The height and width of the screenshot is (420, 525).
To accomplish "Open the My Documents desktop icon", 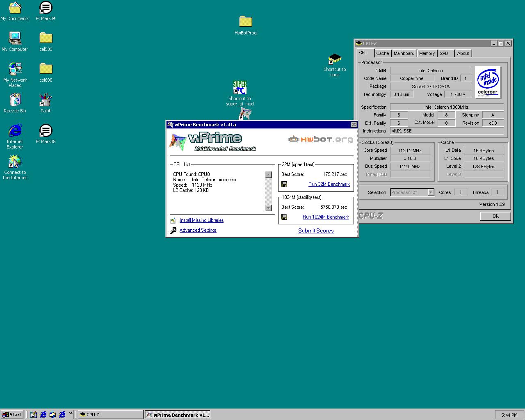I will pyautogui.click(x=15, y=11).
